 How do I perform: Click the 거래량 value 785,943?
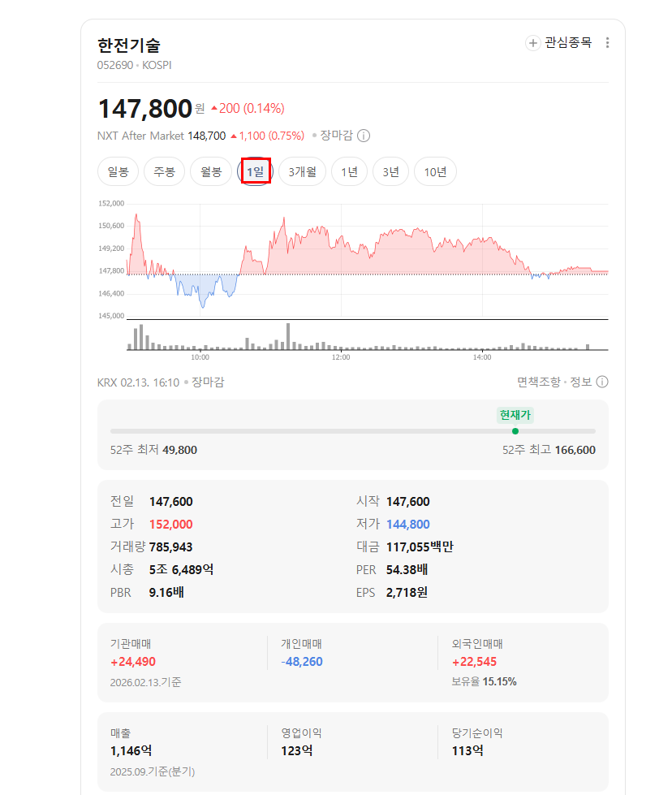coord(170,547)
